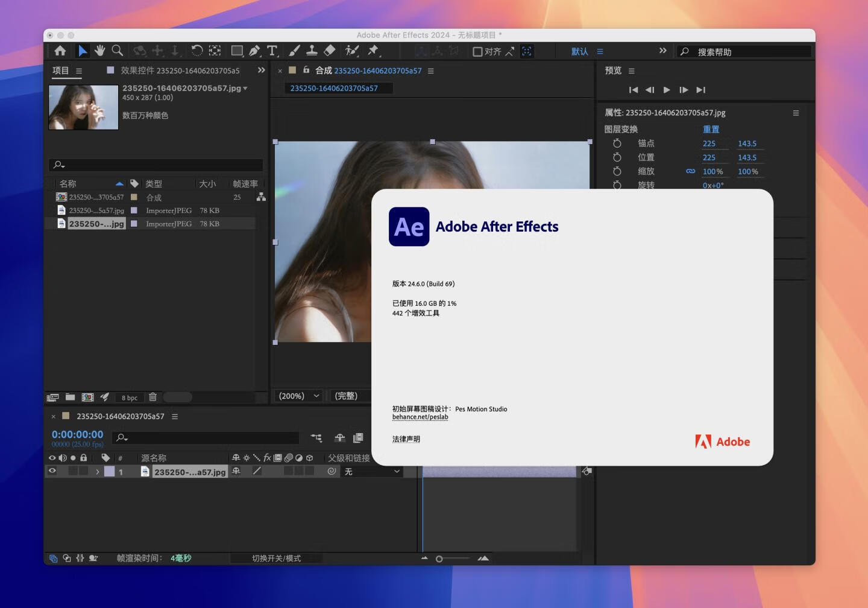Image resolution: width=868 pixels, height=608 pixels.
Task: Select the Puppet Pin tool
Action: point(373,51)
